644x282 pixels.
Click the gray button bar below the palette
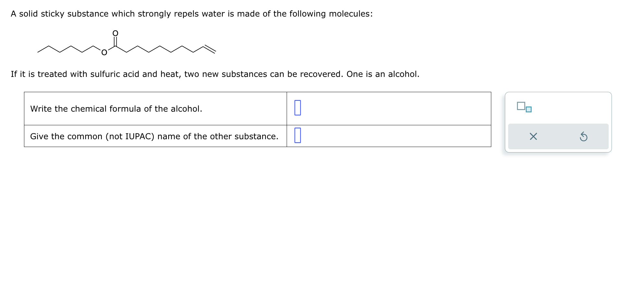[x=558, y=136]
